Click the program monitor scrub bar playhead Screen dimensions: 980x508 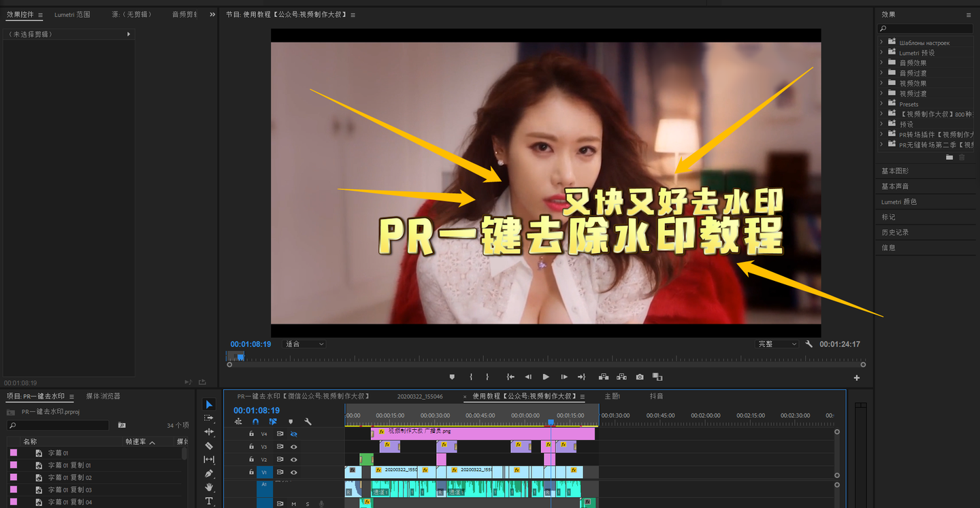[240, 357]
